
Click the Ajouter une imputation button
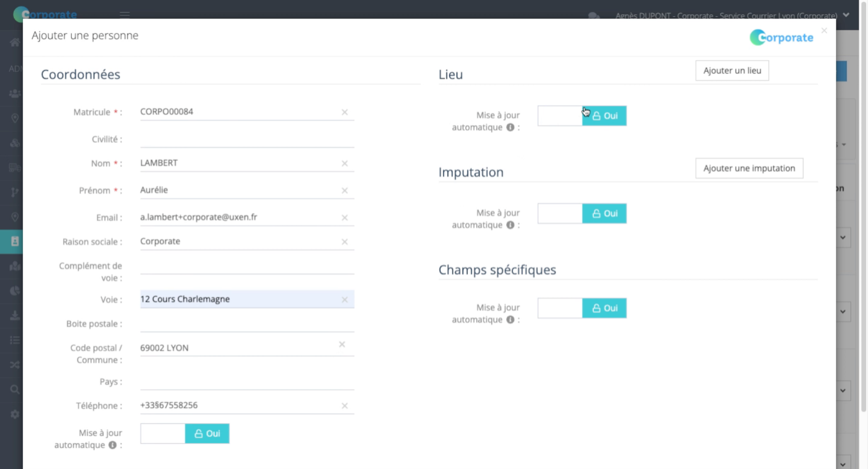point(749,168)
